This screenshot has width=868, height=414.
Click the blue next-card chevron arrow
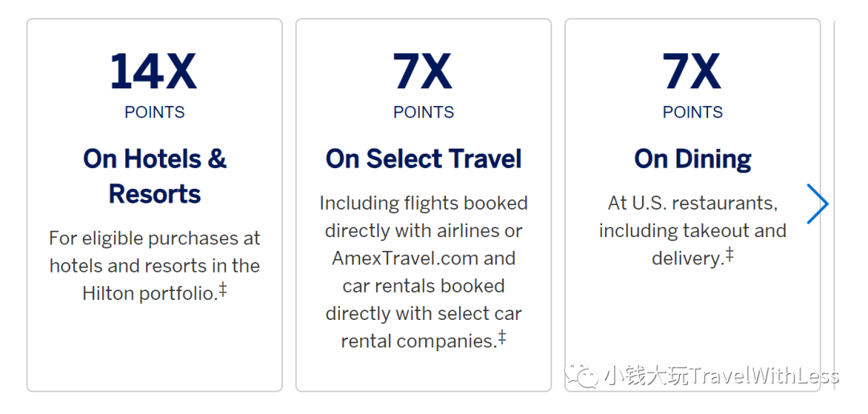coord(817,203)
